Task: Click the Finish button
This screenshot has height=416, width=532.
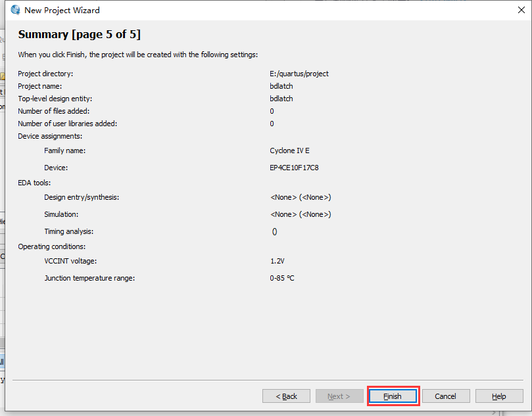Action: coord(393,396)
